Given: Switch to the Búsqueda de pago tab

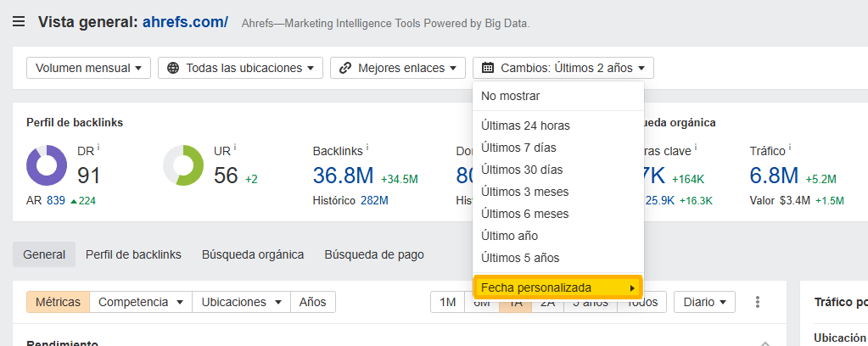Looking at the screenshot, I should 374,254.
